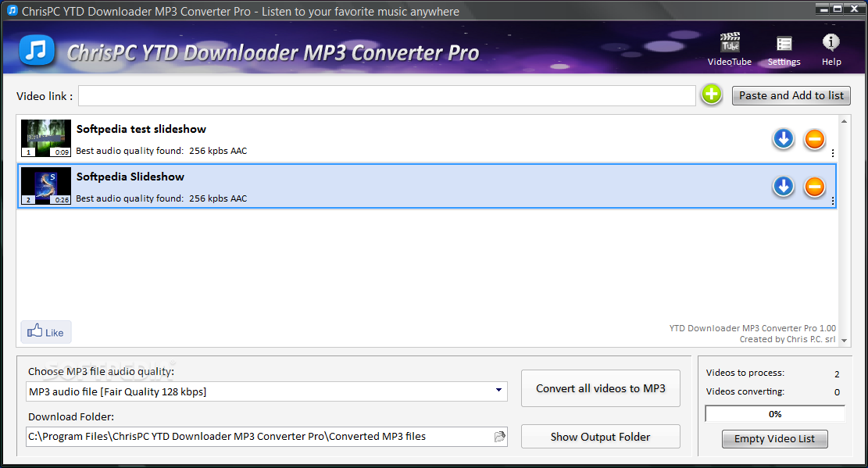Click the 'Softpedia test slideshow' title text
Viewport: 868px width, 468px height.
pos(141,129)
